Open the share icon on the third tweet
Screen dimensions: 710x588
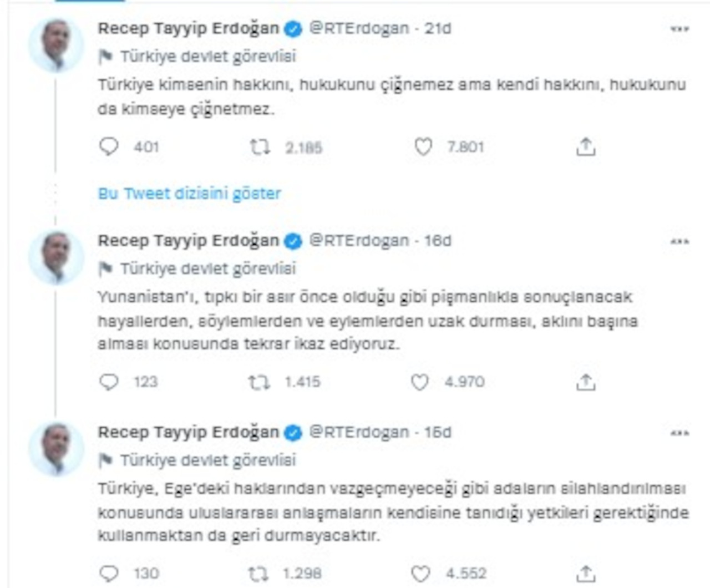[x=586, y=572]
